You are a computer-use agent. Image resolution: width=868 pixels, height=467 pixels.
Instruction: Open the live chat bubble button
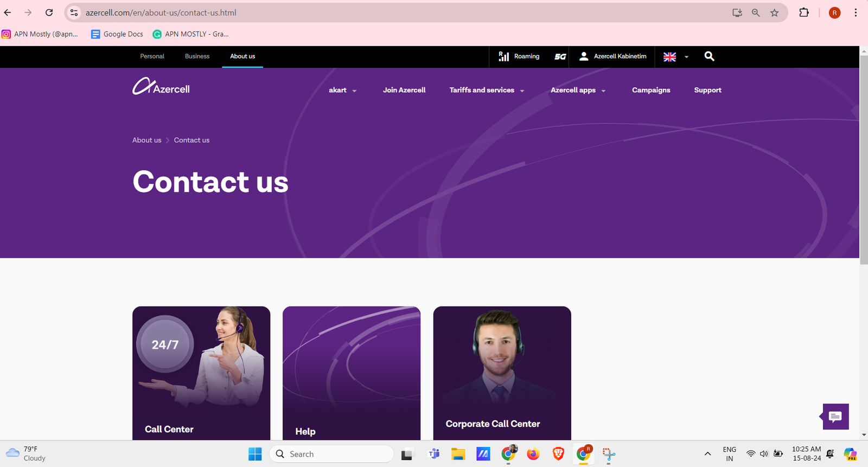pyautogui.click(x=835, y=417)
